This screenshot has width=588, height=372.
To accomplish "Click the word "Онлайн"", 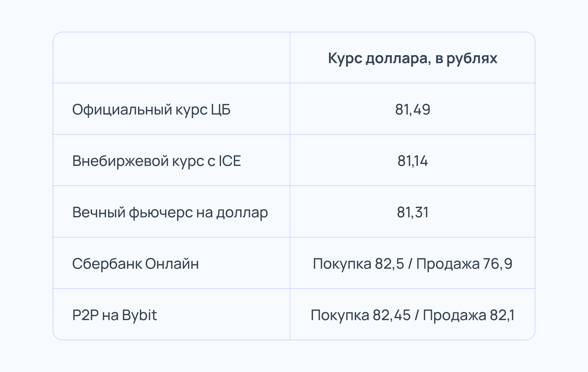I will [172, 264].
